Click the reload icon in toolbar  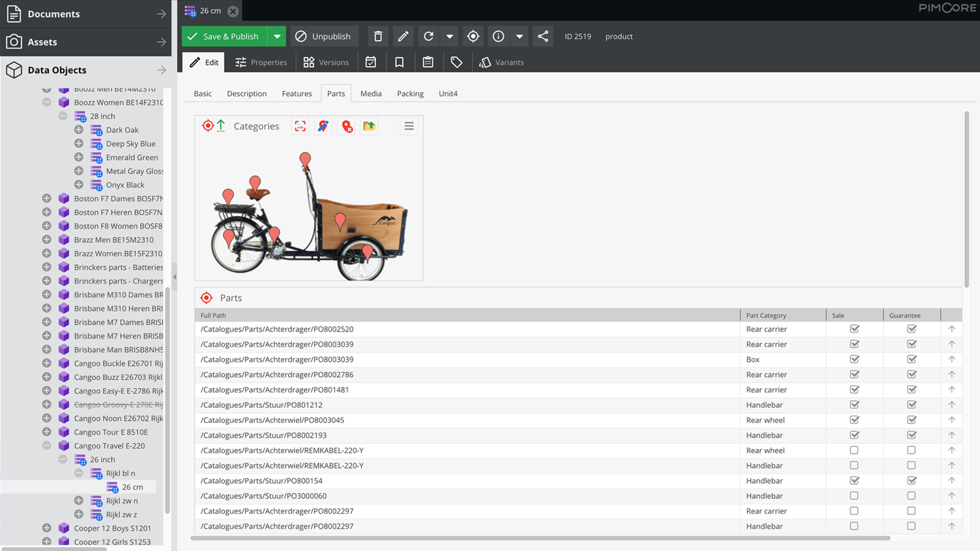pyautogui.click(x=429, y=36)
